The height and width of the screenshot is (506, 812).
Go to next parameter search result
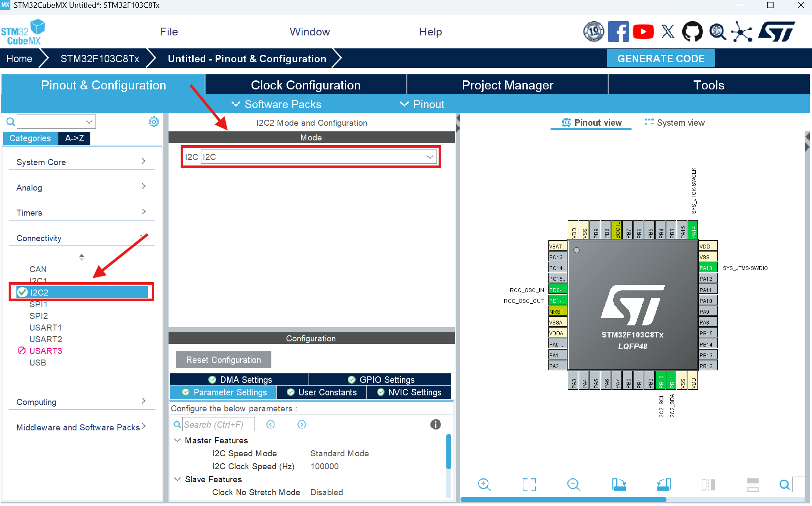tap(302, 425)
